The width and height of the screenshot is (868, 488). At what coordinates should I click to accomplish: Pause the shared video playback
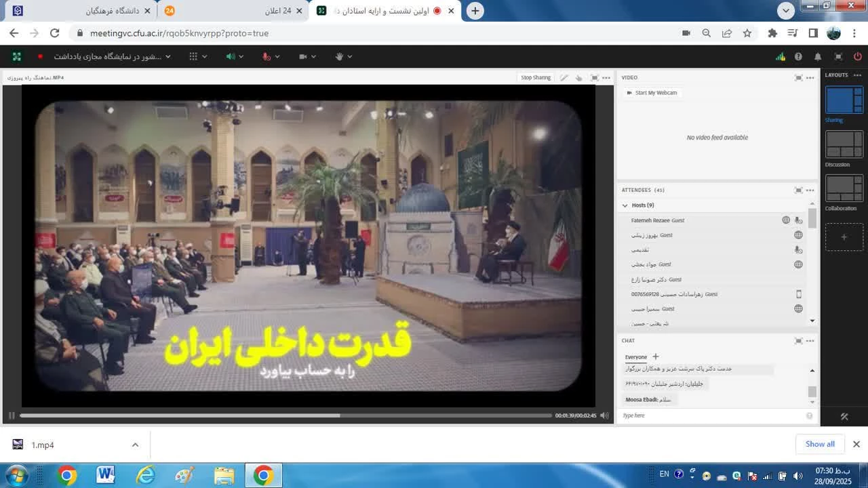tap(12, 415)
